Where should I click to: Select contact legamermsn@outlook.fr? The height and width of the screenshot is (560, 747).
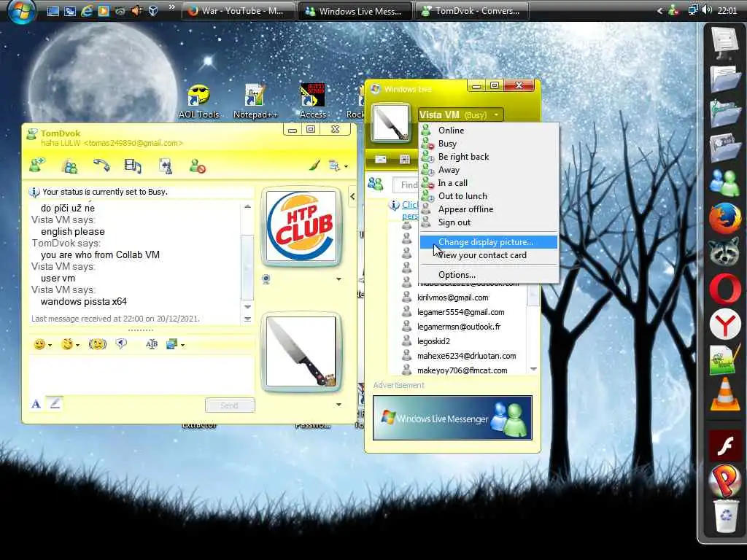point(459,327)
